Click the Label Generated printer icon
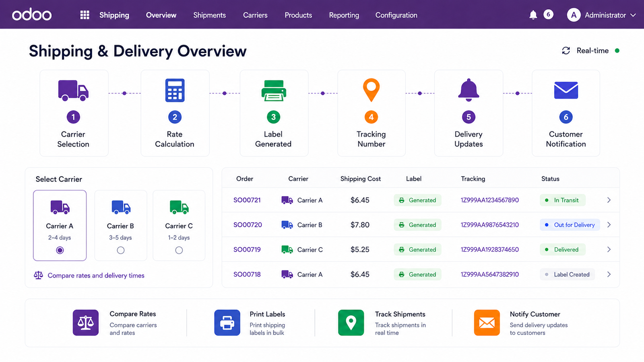The height and width of the screenshot is (362, 644). (274, 90)
